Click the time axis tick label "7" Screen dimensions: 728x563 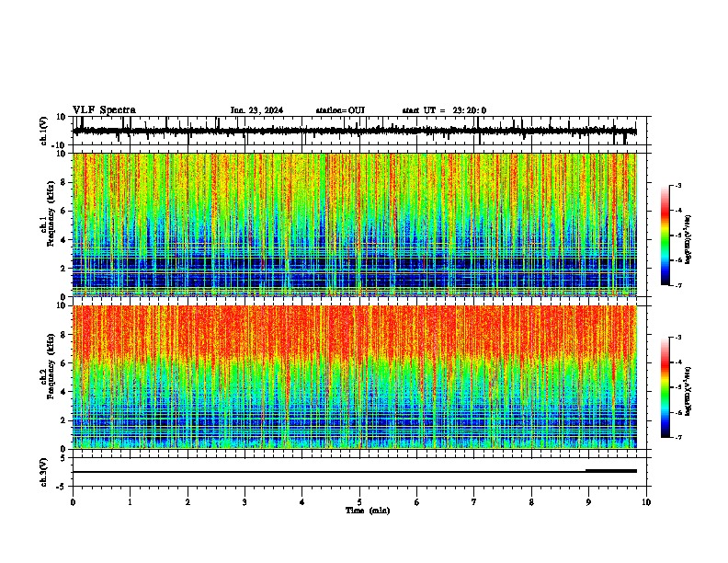[x=474, y=502]
